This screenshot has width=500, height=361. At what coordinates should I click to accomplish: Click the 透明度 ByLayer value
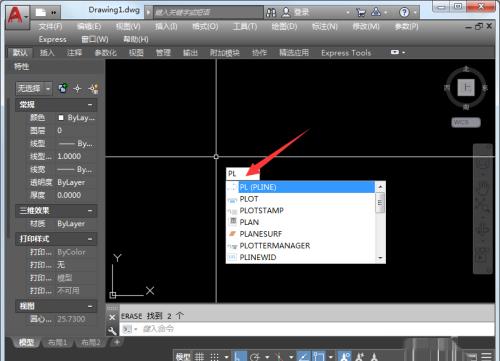click(77, 182)
